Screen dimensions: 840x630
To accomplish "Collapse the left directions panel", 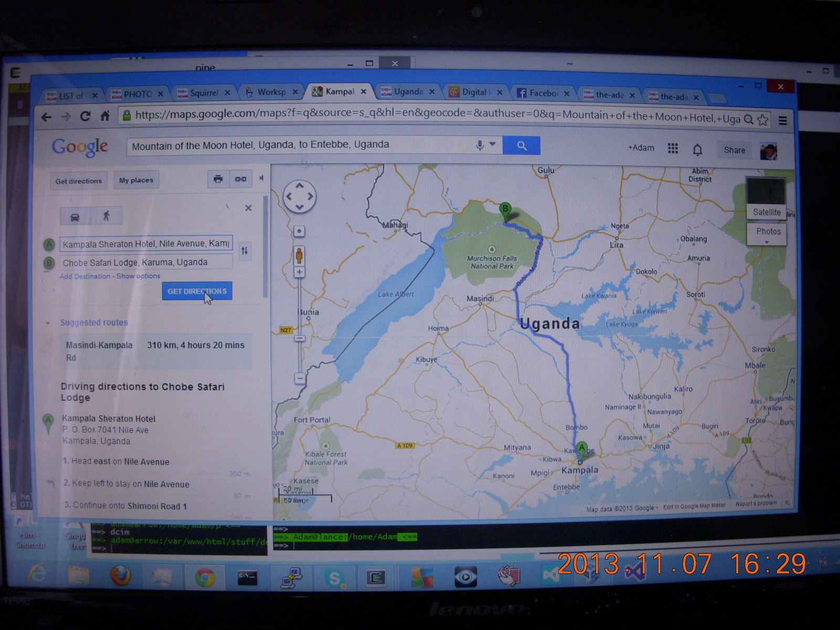I will pyautogui.click(x=261, y=178).
